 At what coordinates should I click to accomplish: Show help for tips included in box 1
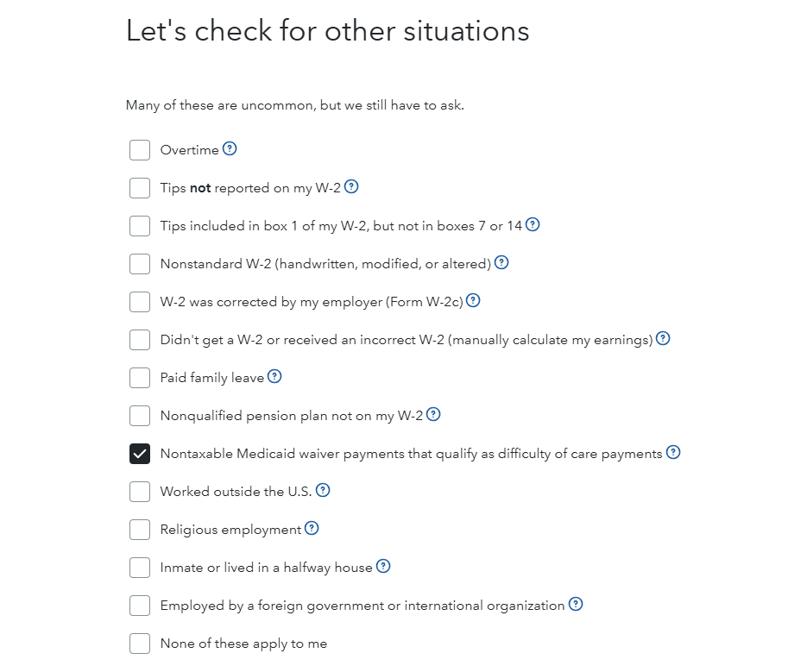533,224
